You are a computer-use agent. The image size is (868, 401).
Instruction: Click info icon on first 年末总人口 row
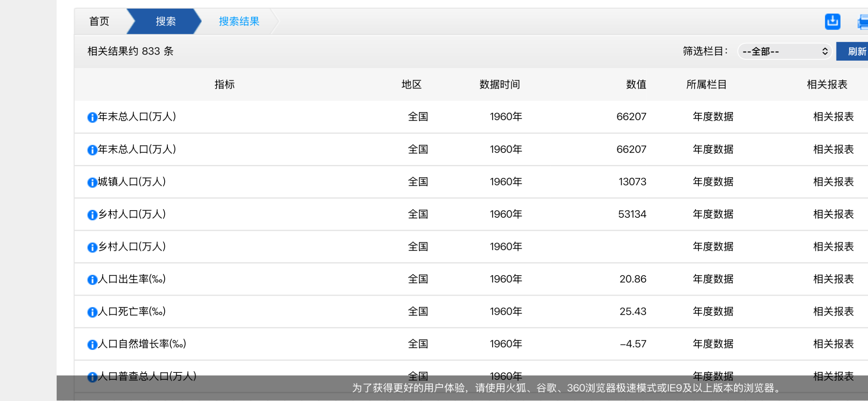92,117
